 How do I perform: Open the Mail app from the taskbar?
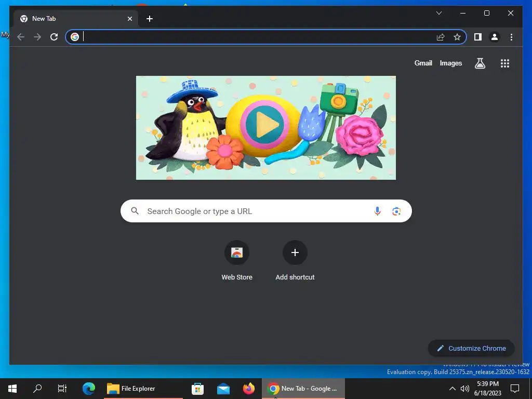(223, 389)
